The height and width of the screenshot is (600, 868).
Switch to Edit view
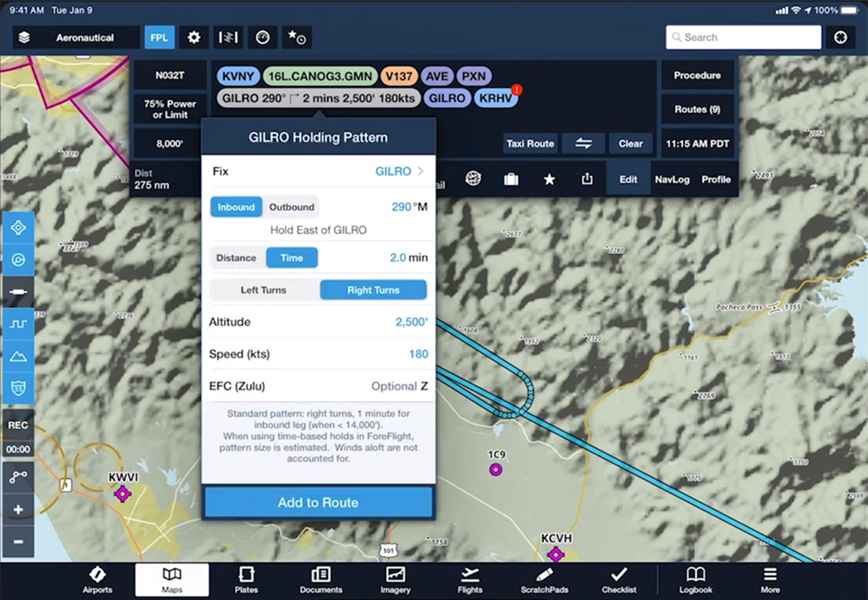click(x=628, y=179)
